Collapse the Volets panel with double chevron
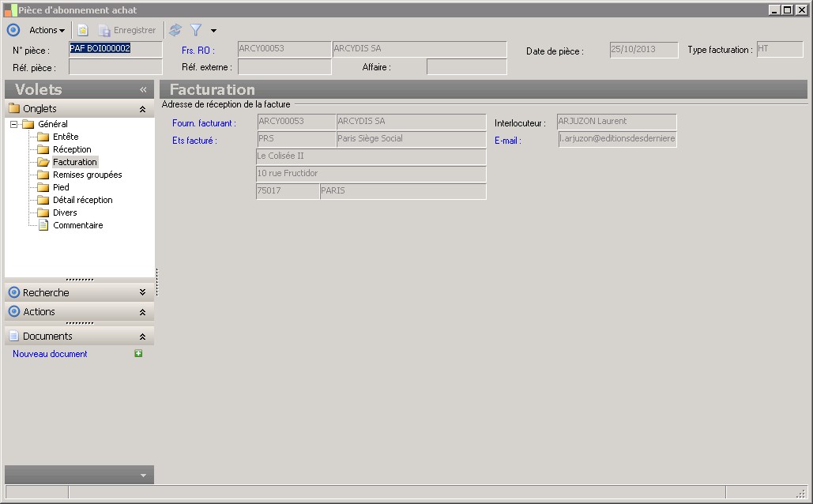This screenshot has width=813, height=504. (x=143, y=90)
